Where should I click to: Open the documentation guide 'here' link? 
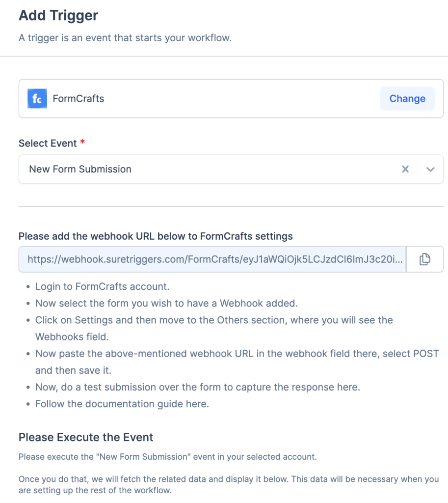click(x=198, y=404)
